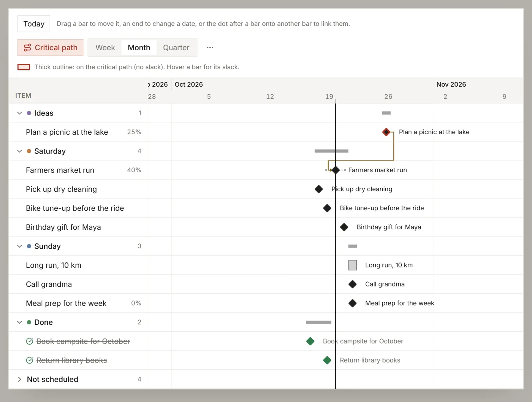Click the orange Saturday group dot
The height and width of the screenshot is (402, 532).
click(x=29, y=151)
